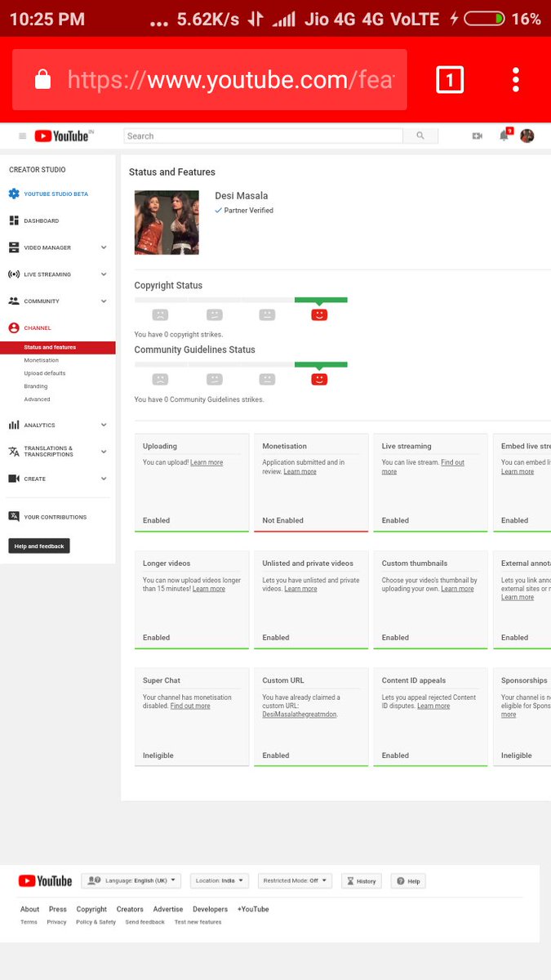This screenshot has height=980, width=551.
Task: Click the History button in footer
Action: point(362,881)
